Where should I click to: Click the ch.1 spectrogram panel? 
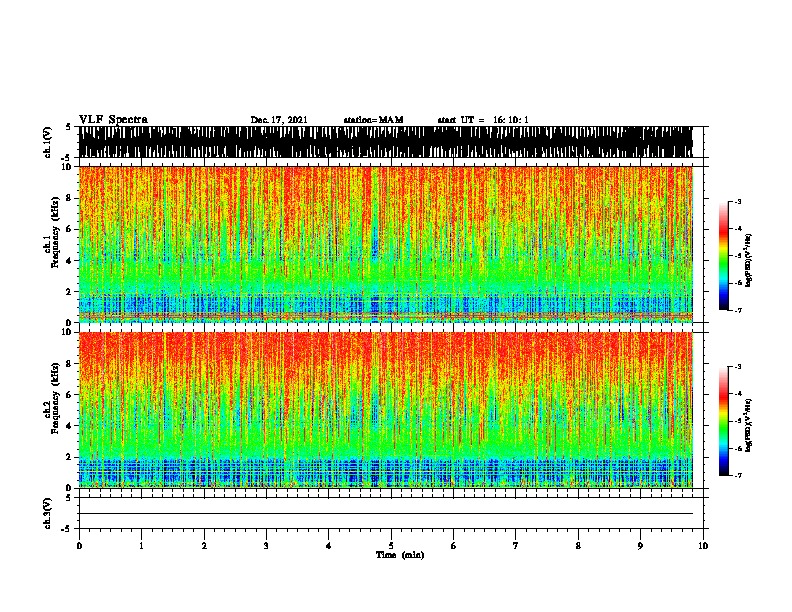(x=385, y=244)
